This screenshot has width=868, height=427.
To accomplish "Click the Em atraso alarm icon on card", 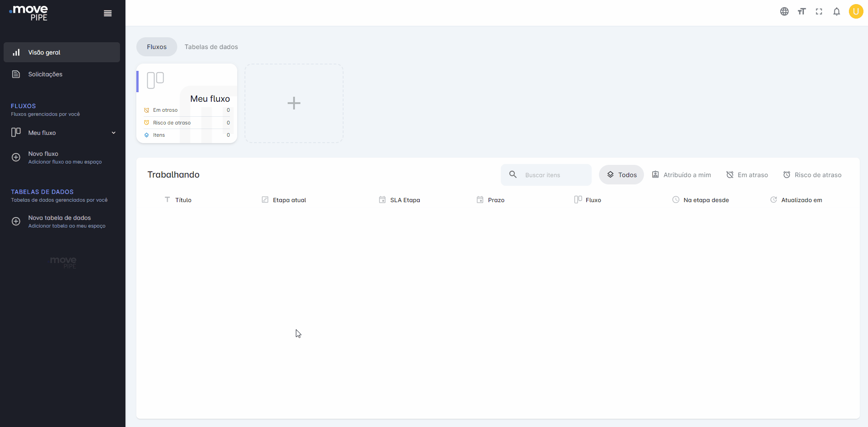I will pyautogui.click(x=146, y=110).
